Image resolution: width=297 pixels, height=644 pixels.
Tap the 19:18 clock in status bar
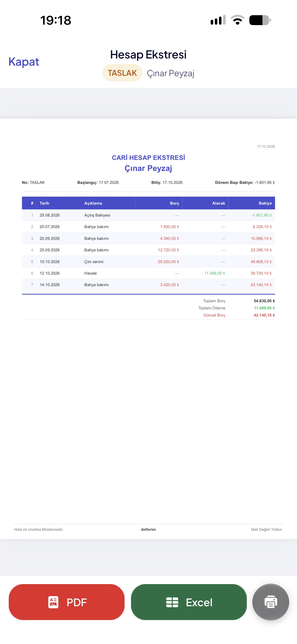(x=55, y=20)
